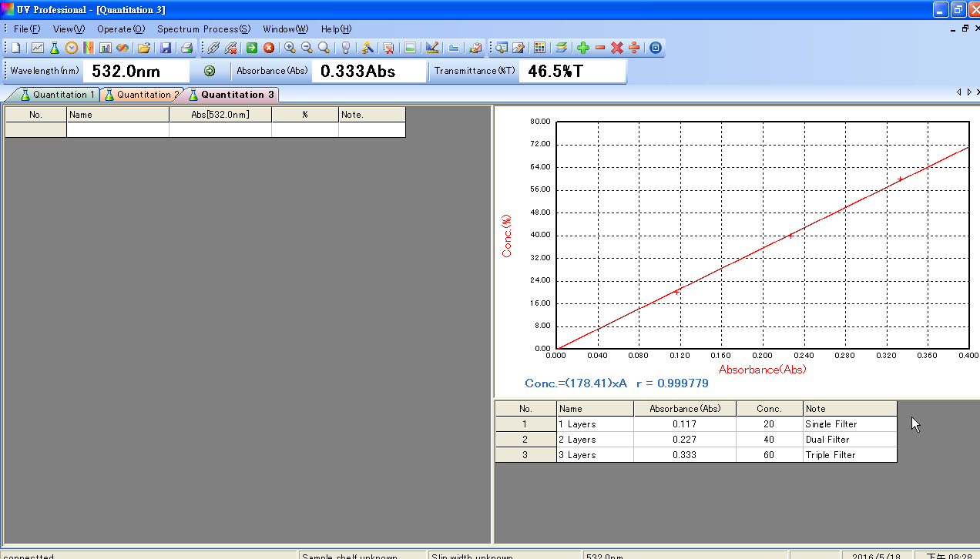Open the Operate menu
Image resolution: width=980 pixels, height=559 pixels.
pyautogui.click(x=120, y=28)
